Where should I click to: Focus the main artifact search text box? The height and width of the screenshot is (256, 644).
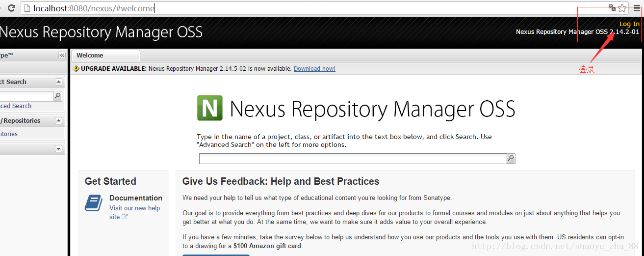coord(353,158)
